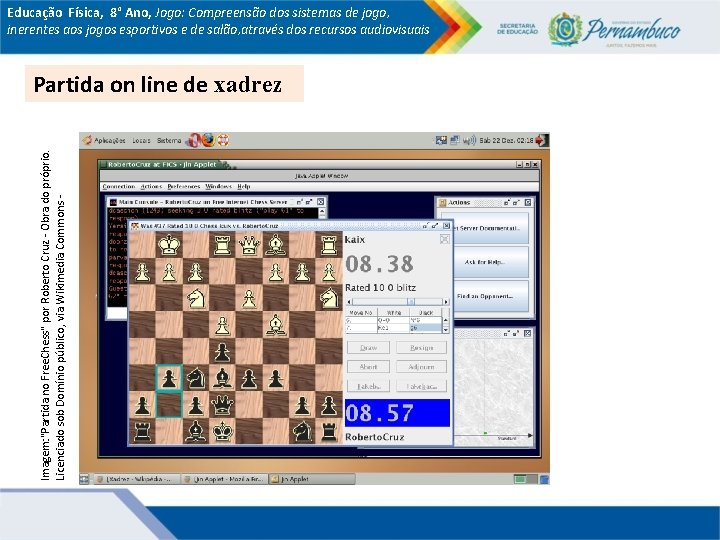Click the blue 08.57 clock
Viewport: 720px width, 540px height.
pyautogui.click(x=397, y=413)
